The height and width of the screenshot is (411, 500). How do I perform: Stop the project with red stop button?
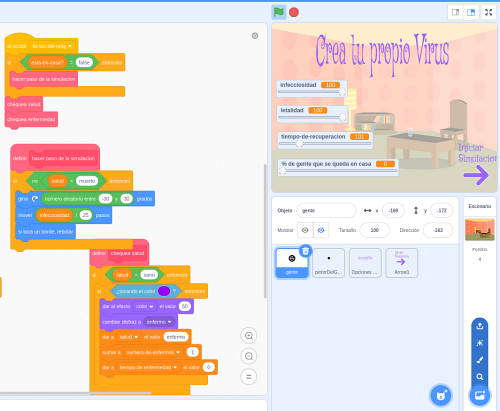[294, 12]
